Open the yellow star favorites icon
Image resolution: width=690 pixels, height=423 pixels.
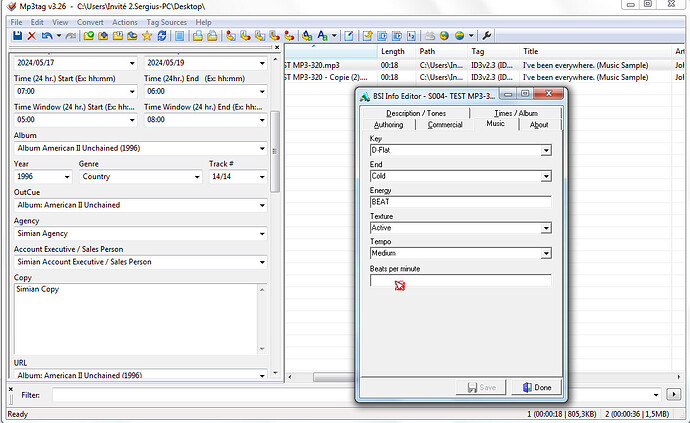click(x=147, y=36)
